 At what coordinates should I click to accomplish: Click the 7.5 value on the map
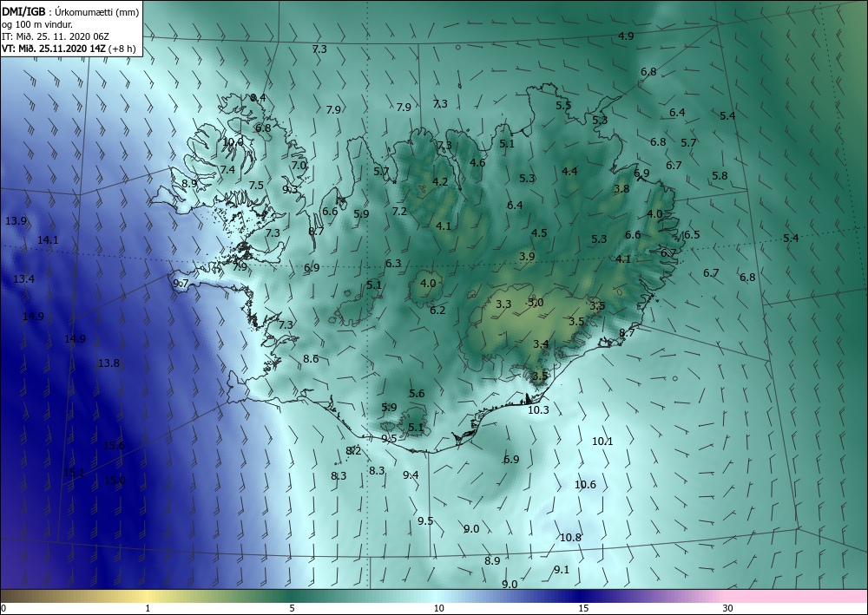[x=256, y=186]
